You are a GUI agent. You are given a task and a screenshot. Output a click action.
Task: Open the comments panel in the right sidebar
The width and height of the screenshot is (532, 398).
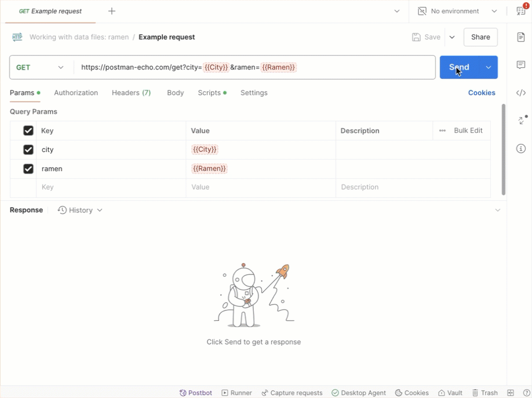pyautogui.click(x=520, y=64)
